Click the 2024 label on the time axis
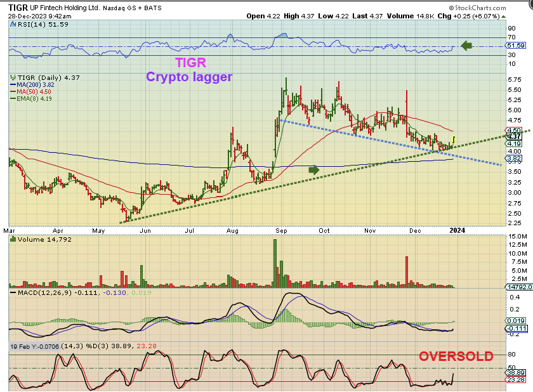Viewport: 533px width, 392px height. point(456,230)
